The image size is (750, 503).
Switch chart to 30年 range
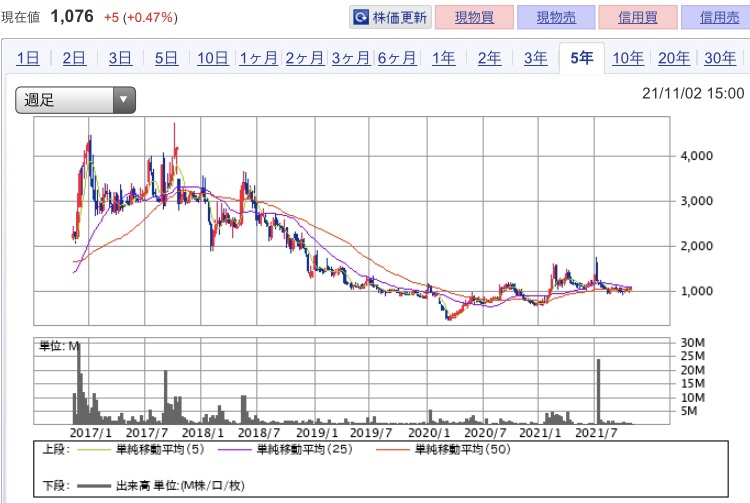[x=720, y=58]
